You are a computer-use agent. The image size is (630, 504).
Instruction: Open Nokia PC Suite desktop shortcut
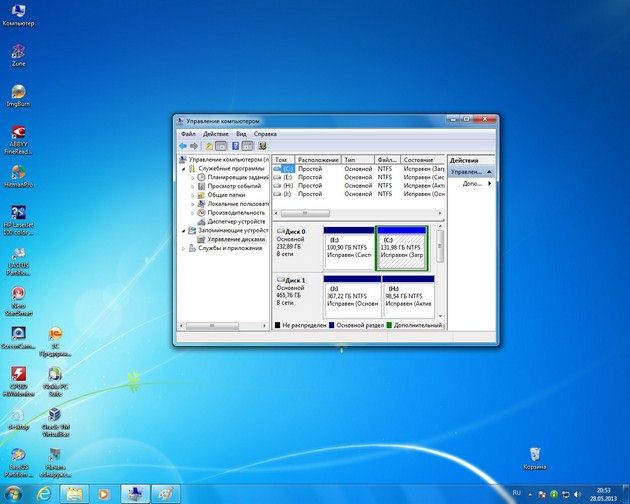click(x=55, y=382)
